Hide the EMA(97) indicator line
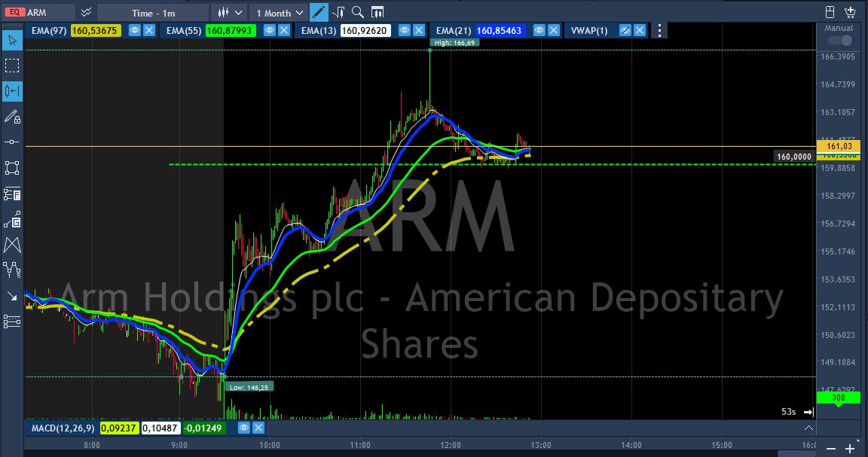The image size is (868, 457). [135, 30]
